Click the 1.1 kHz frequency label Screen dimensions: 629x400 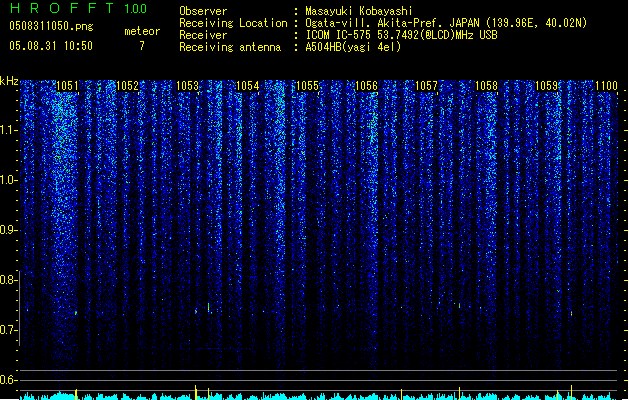pos(8,130)
